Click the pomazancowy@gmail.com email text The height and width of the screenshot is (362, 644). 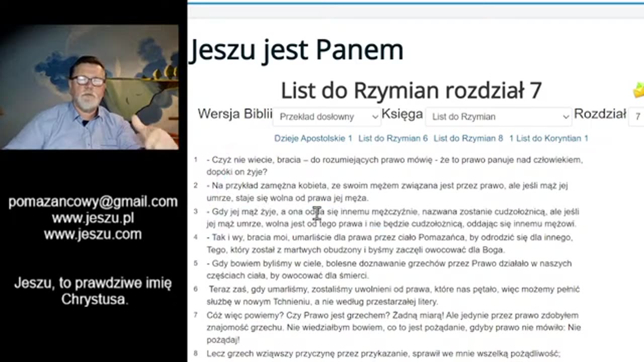pos(93,202)
